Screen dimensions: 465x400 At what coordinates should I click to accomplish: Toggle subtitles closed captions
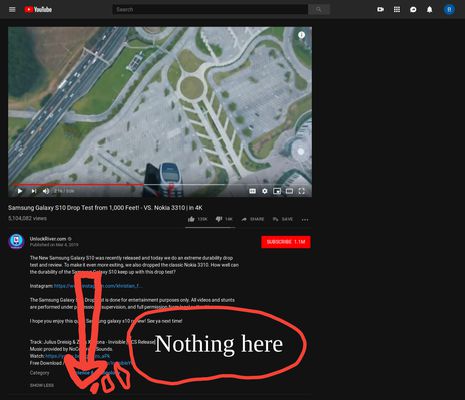point(253,191)
